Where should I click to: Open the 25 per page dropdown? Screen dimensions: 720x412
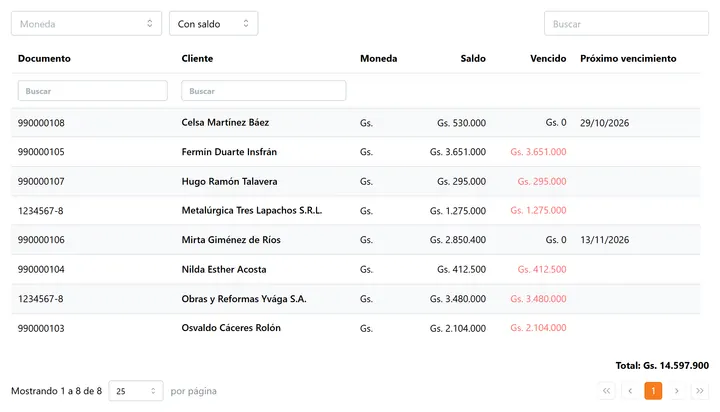(x=136, y=391)
